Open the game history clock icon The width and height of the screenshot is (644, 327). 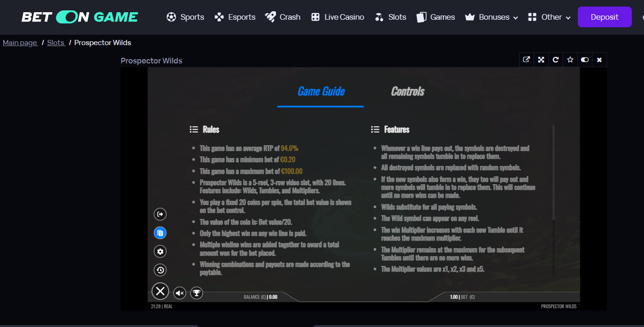coord(160,270)
